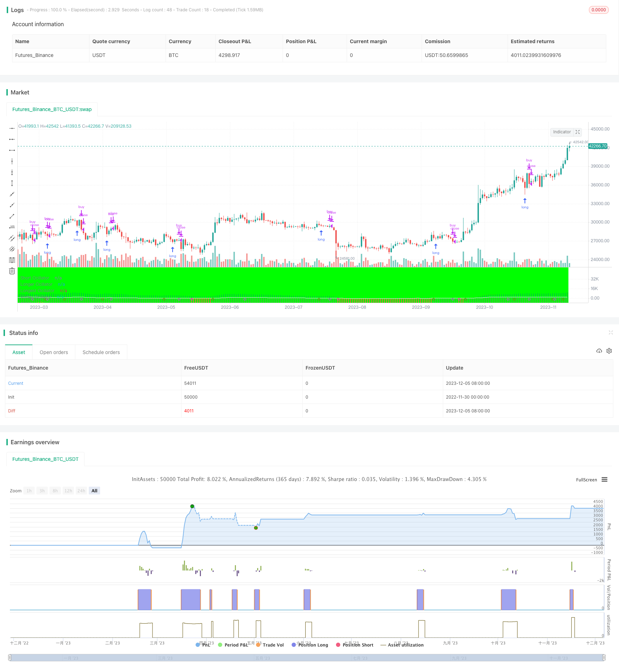This screenshot has height=672, width=619.
Task: Select the parallel channel drawing tool
Action: coord(12,238)
